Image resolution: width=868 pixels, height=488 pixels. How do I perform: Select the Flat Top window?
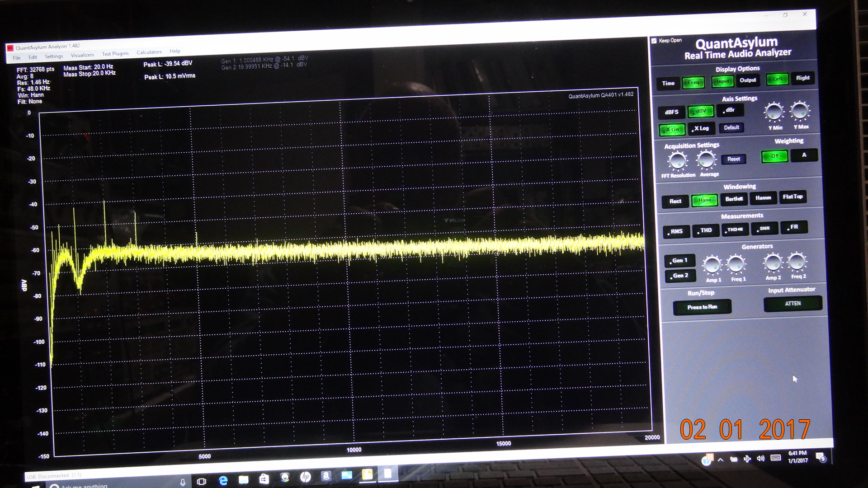[x=793, y=197]
